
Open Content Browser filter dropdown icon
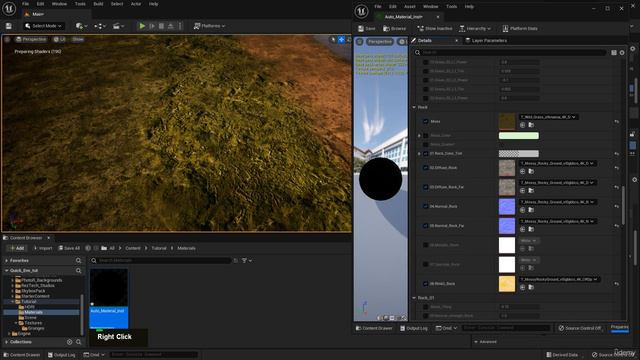247,260
